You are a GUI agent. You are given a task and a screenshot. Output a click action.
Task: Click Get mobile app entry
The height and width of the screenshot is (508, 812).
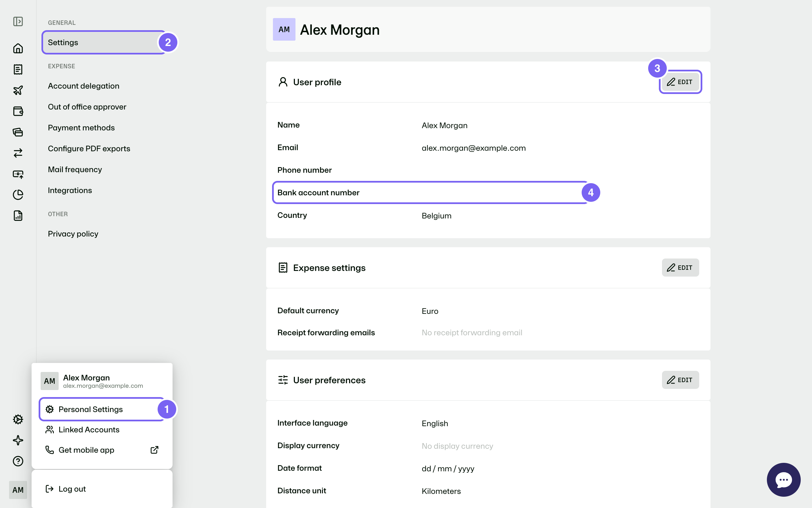point(102,450)
